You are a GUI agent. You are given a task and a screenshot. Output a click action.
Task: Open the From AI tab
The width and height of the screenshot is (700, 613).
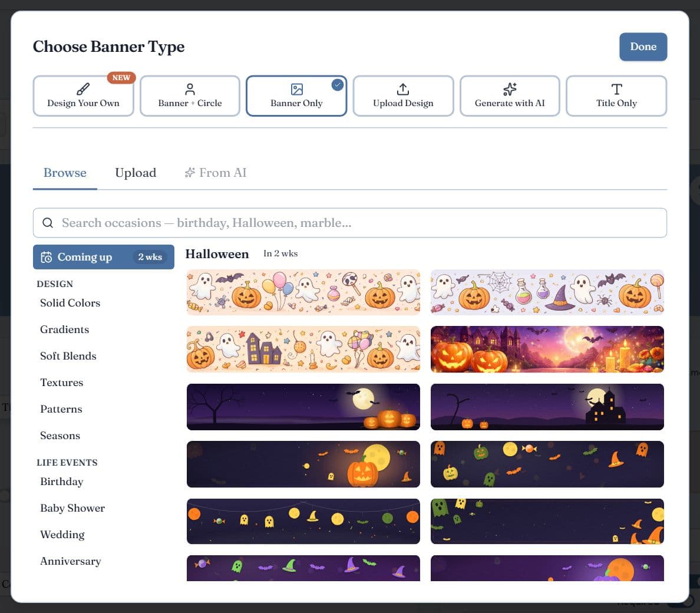coord(216,173)
